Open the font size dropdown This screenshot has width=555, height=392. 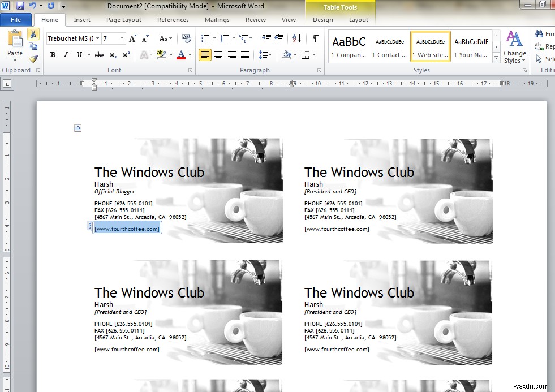121,38
